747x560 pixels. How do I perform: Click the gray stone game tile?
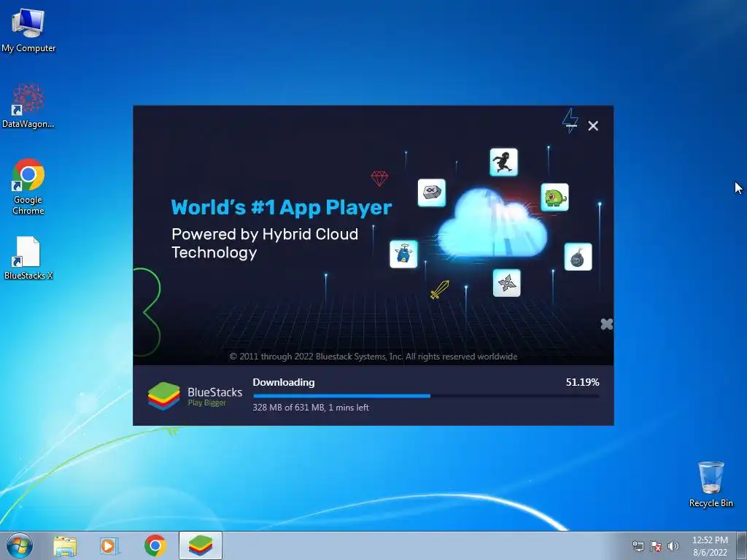[432, 192]
